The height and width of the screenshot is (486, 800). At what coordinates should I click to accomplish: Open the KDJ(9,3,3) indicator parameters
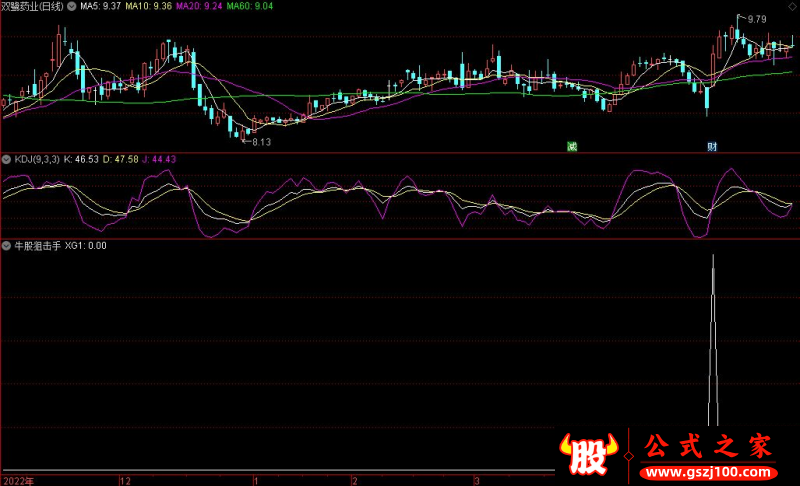[x=35, y=159]
